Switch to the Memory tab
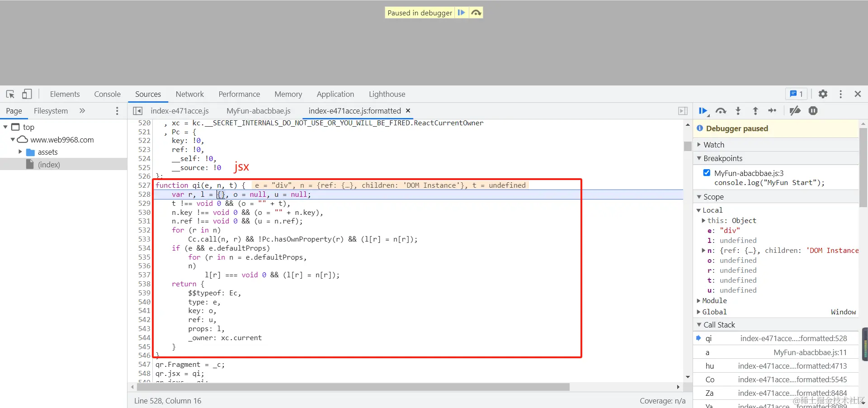The width and height of the screenshot is (868, 408). tap(288, 94)
